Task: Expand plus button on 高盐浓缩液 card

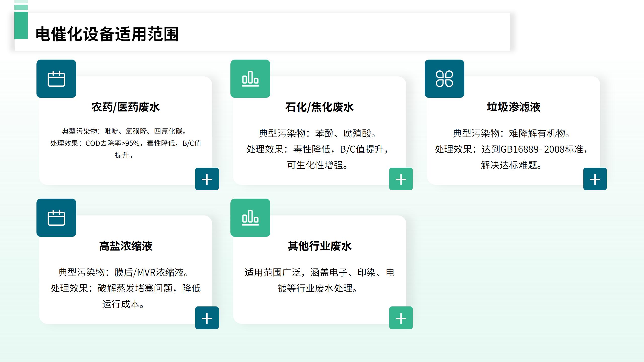Action: tap(207, 318)
